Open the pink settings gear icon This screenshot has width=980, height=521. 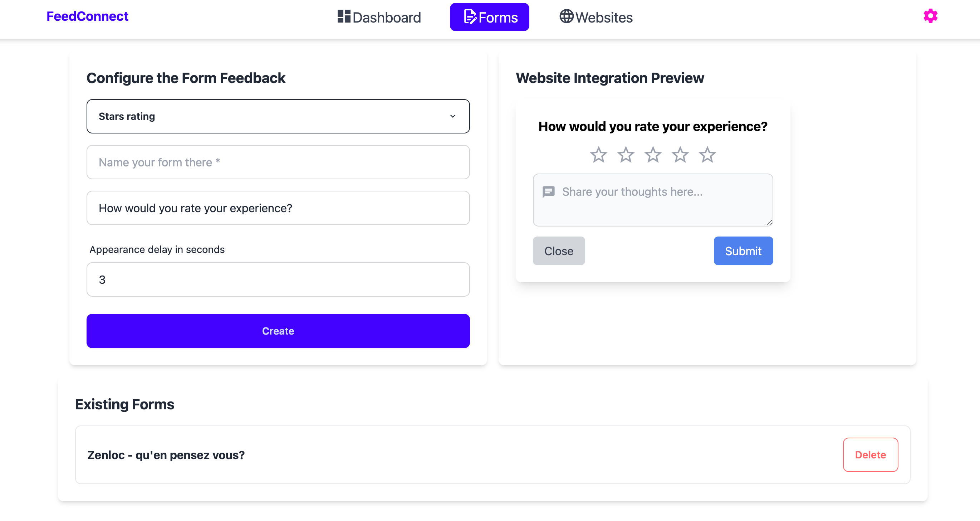click(930, 16)
